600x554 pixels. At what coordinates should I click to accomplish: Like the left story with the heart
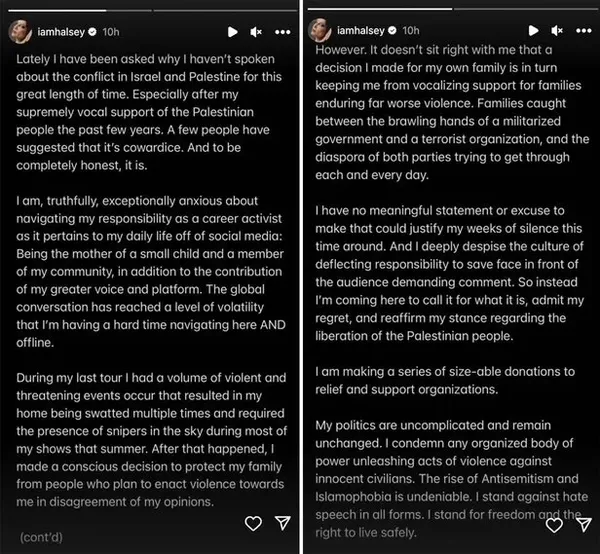[x=254, y=522]
